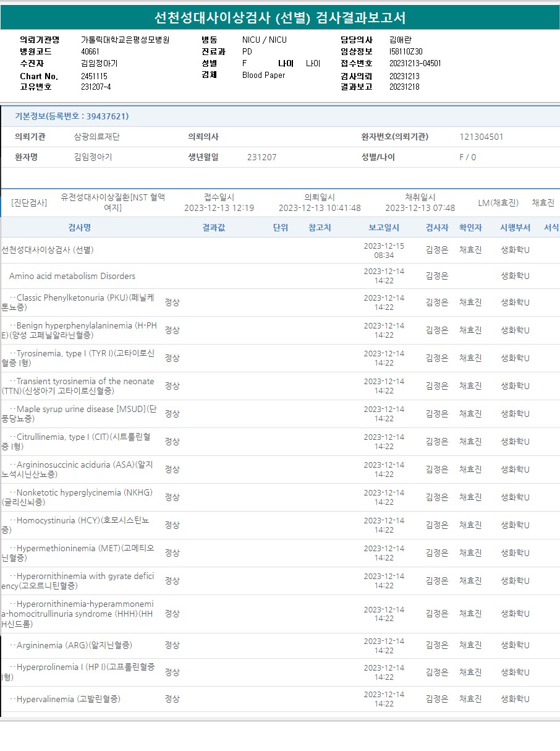Image resolution: width=560 pixels, height=751 pixels.
Task: Click the 접수번호 value 20231213-04501
Action: [x=415, y=63]
